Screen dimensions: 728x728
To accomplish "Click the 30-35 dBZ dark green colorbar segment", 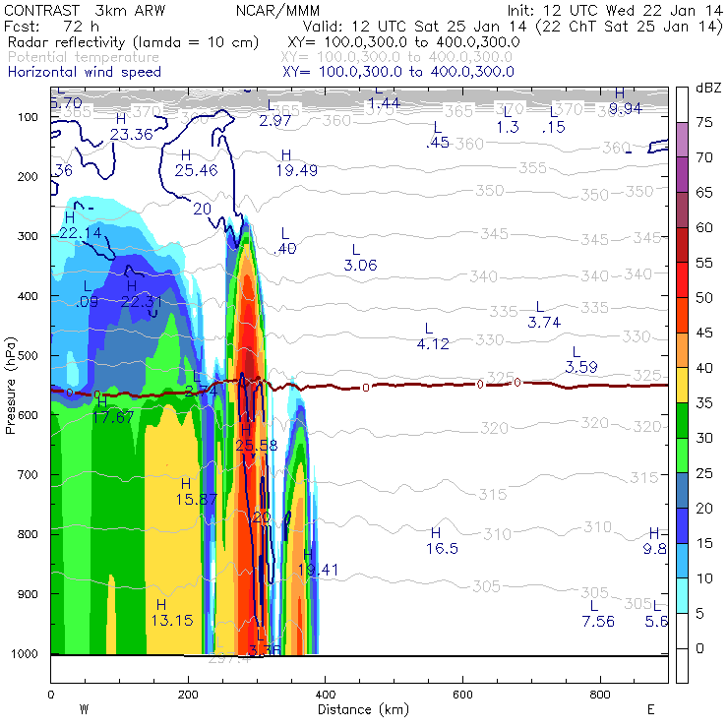I will pyautogui.click(x=682, y=421).
